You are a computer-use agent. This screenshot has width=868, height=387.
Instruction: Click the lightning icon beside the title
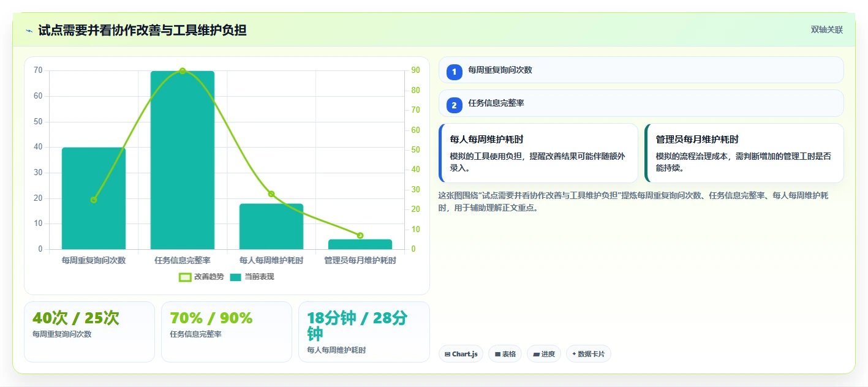point(29,30)
